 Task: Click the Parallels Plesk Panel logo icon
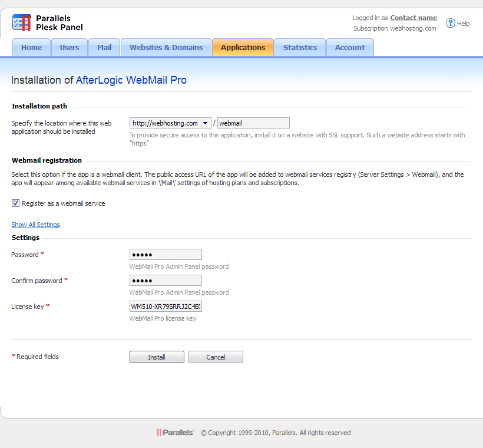pos(21,23)
